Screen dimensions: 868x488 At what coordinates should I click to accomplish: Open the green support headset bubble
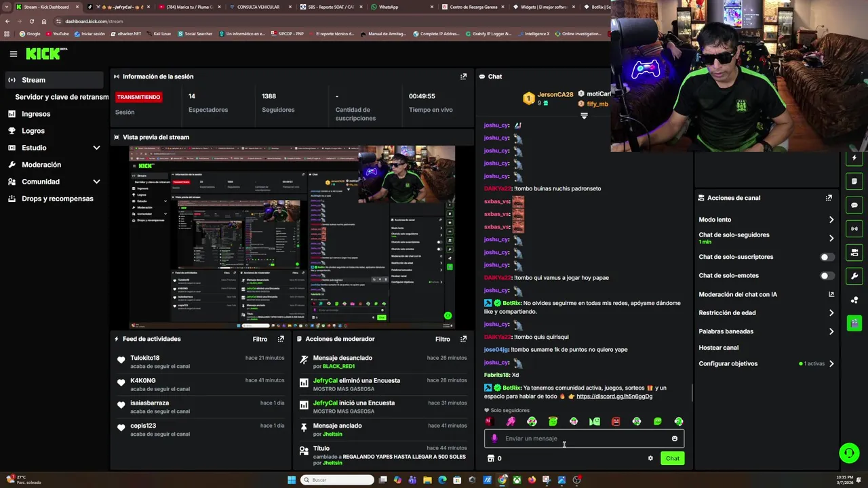coord(849,453)
